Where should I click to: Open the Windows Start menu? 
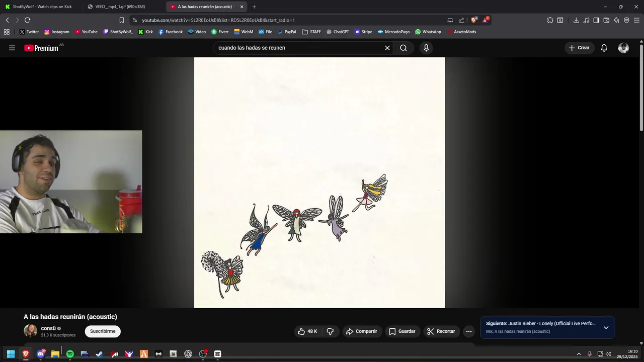coord(11,354)
